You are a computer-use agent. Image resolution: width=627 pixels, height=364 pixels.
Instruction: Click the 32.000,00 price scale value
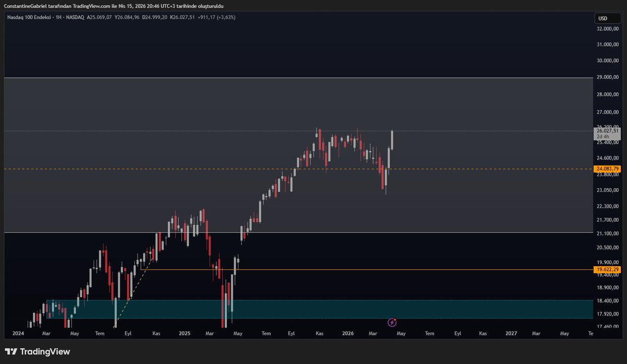pyautogui.click(x=608, y=29)
